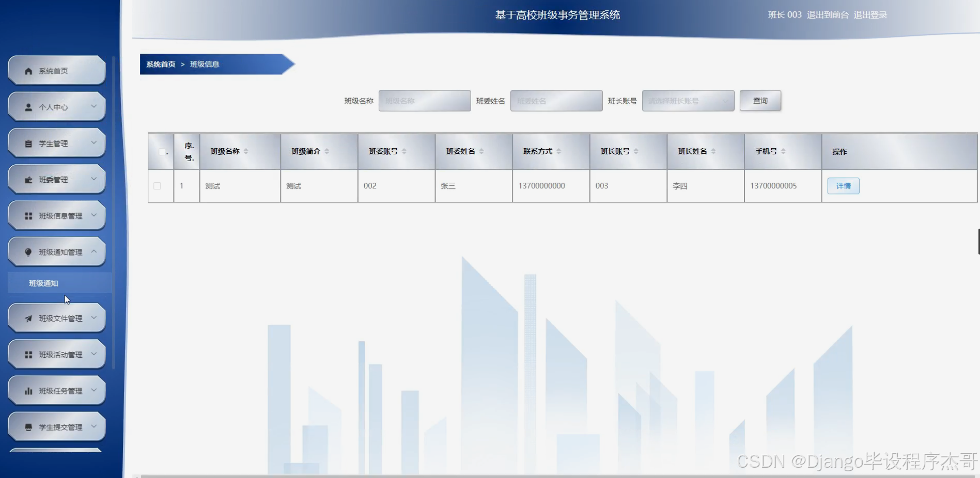
Task: Click the 002 account cell
Action: coord(370,186)
